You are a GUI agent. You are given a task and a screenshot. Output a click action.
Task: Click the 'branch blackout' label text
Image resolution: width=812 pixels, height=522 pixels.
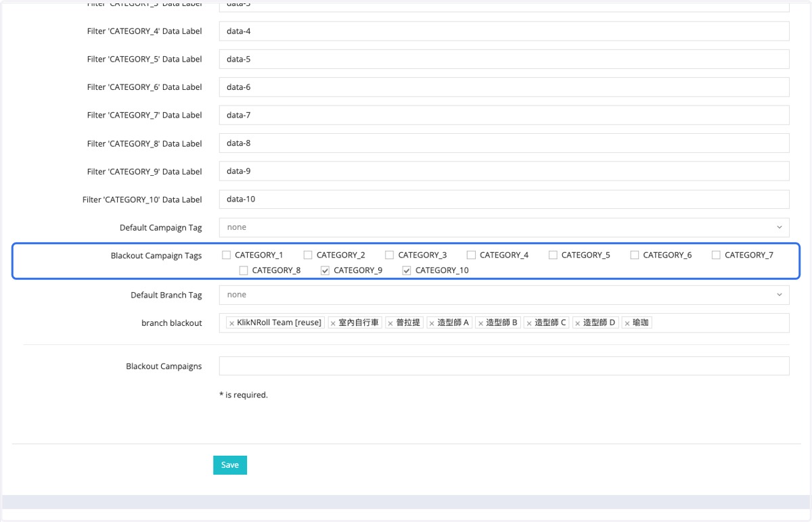coord(172,323)
